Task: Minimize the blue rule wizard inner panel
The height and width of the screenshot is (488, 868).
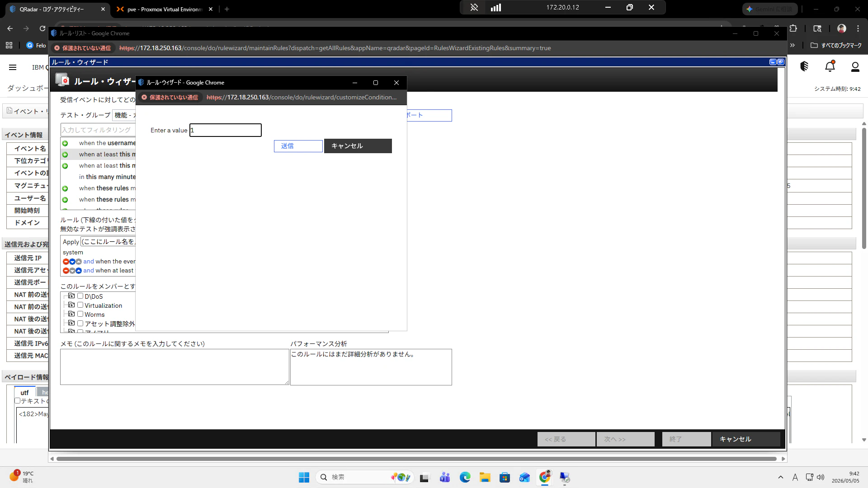Action: point(773,62)
